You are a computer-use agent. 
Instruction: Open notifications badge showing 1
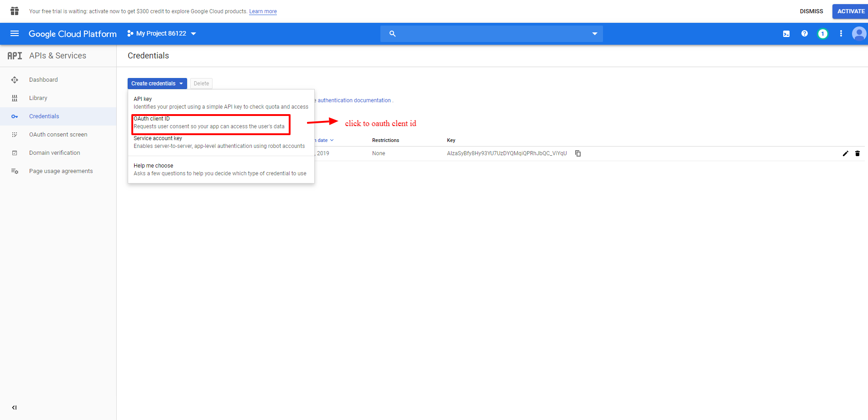coord(822,34)
